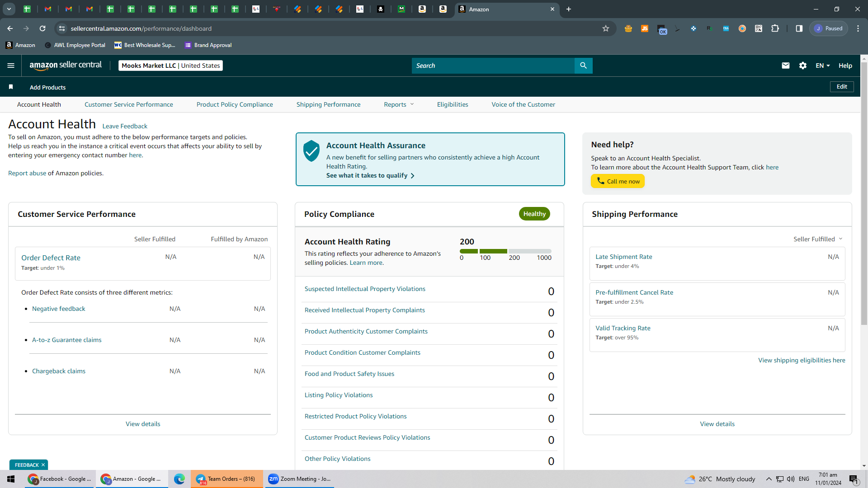Click into the Search input field
Image resolution: width=868 pixels, height=488 pixels.
tap(493, 66)
